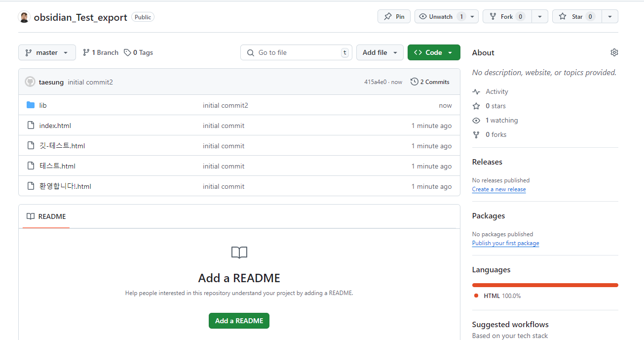Open the 0 stars link

(495, 106)
